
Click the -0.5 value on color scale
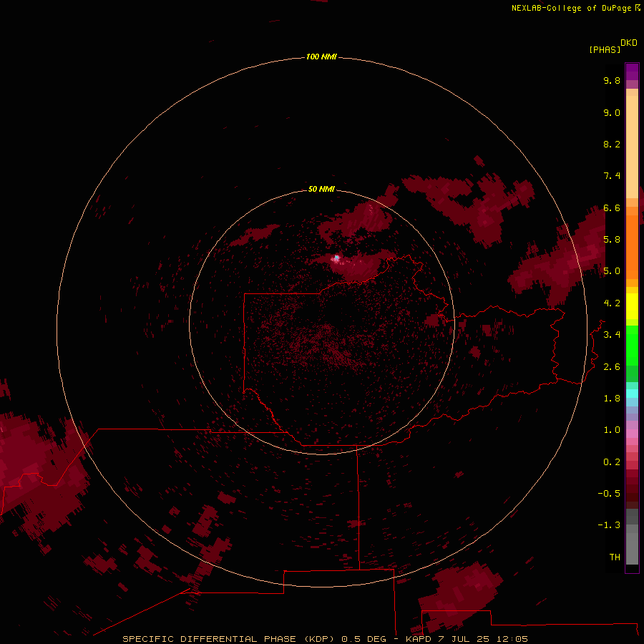point(609,493)
